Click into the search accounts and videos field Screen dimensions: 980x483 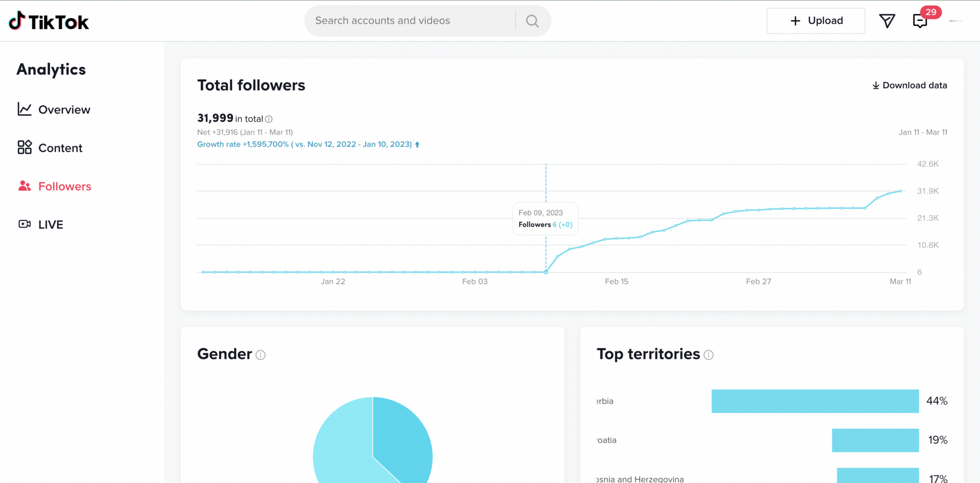410,21
